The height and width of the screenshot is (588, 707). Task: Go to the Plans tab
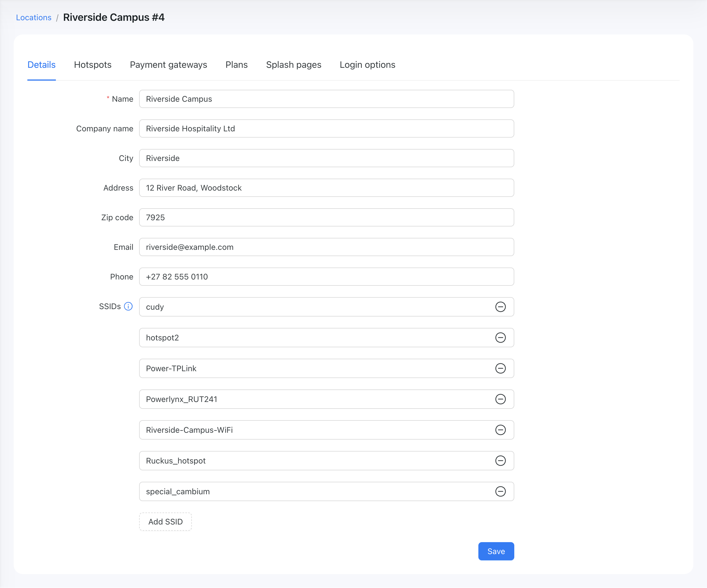point(236,65)
